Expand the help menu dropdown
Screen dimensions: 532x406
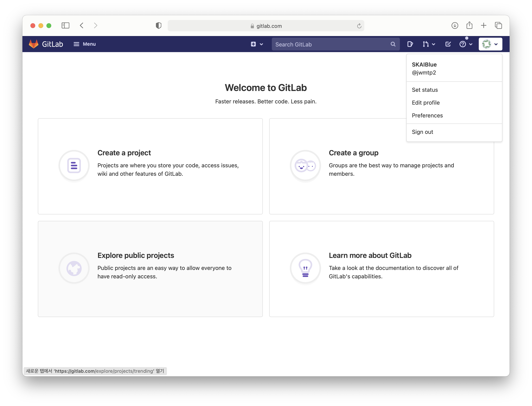(466, 44)
